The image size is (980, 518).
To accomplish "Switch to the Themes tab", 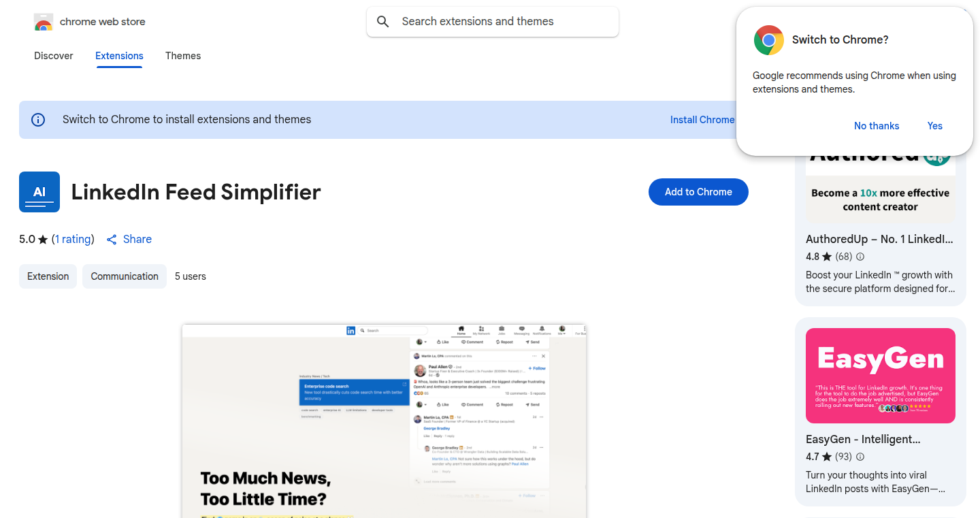I will [x=183, y=56].
